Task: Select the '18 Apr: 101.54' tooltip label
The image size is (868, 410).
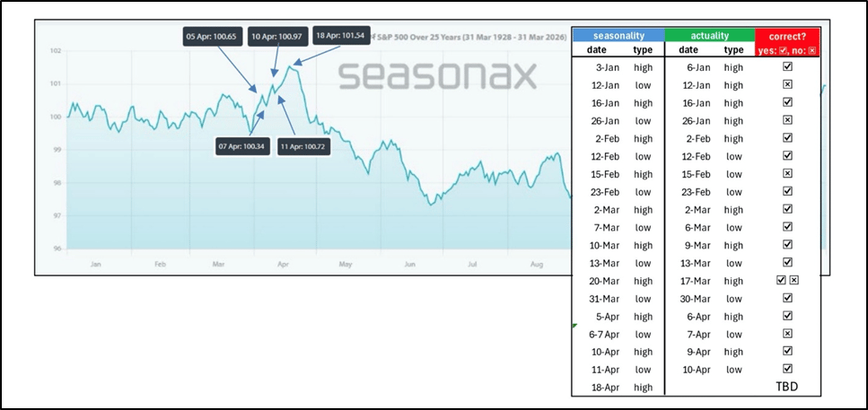Action: point(341,37)
